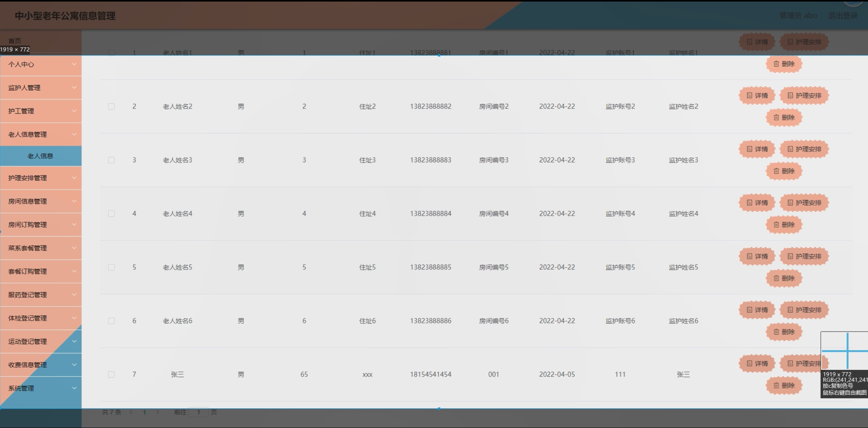Click next page arrow in pagination

(158, 412)
